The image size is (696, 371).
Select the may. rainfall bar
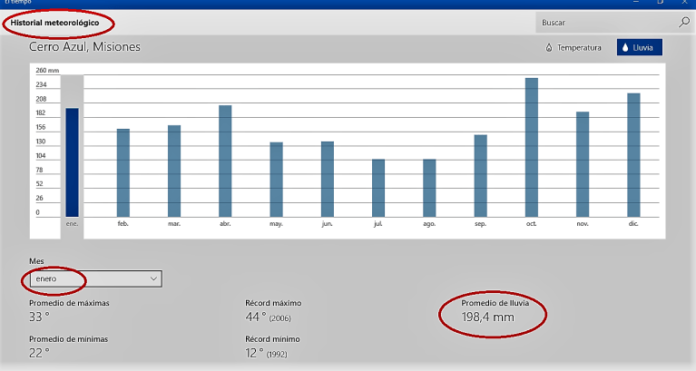276,179
